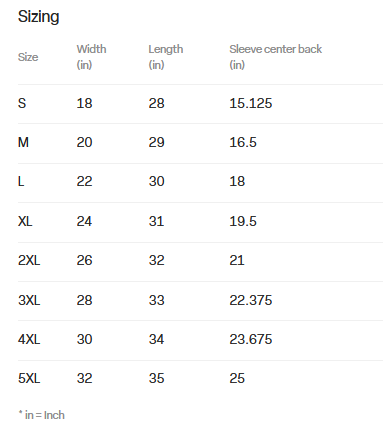
Task: Click the 23.675 sleeve value
Action: [x=250, y=339]
